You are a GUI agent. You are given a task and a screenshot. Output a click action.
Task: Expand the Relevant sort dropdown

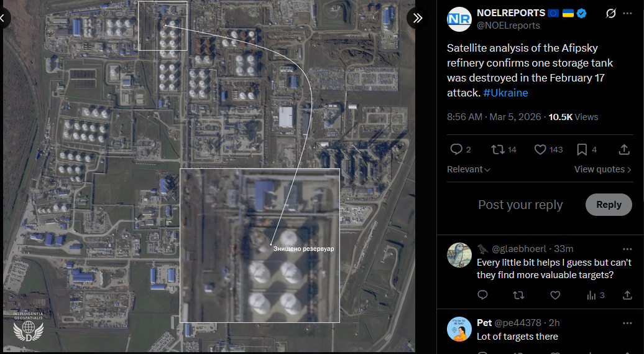(x=468, y=169)
